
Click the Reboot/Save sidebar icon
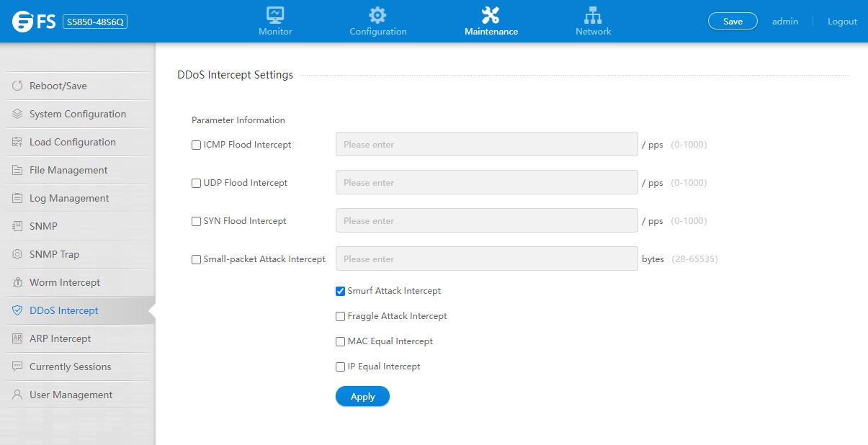(17, 86)
